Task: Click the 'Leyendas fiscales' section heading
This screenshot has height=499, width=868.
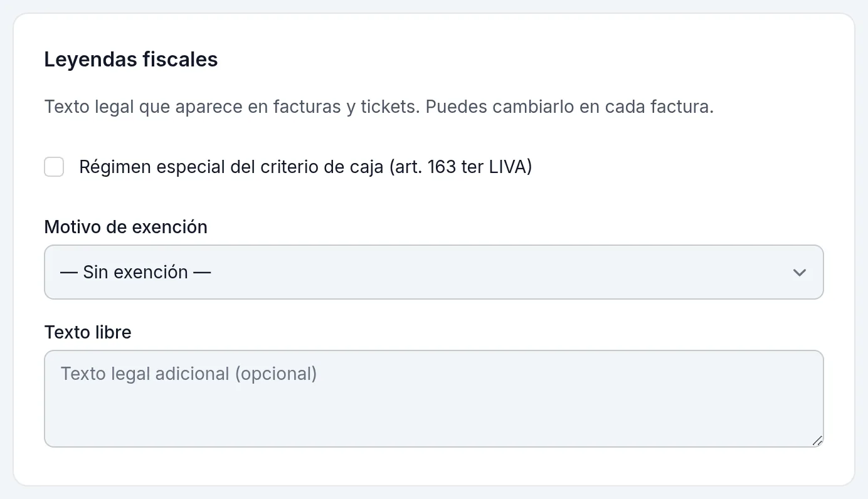Action: pos(131,60)
